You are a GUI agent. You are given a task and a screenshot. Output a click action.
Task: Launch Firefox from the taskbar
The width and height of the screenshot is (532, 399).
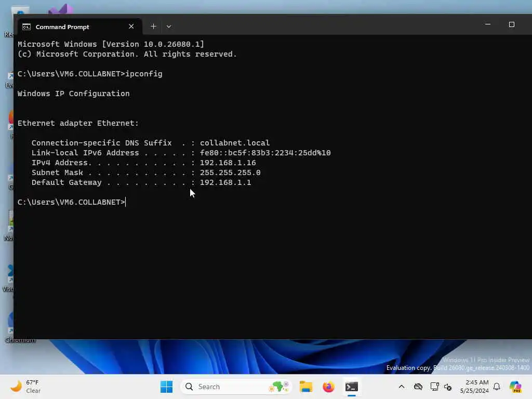tap(328, 387)
